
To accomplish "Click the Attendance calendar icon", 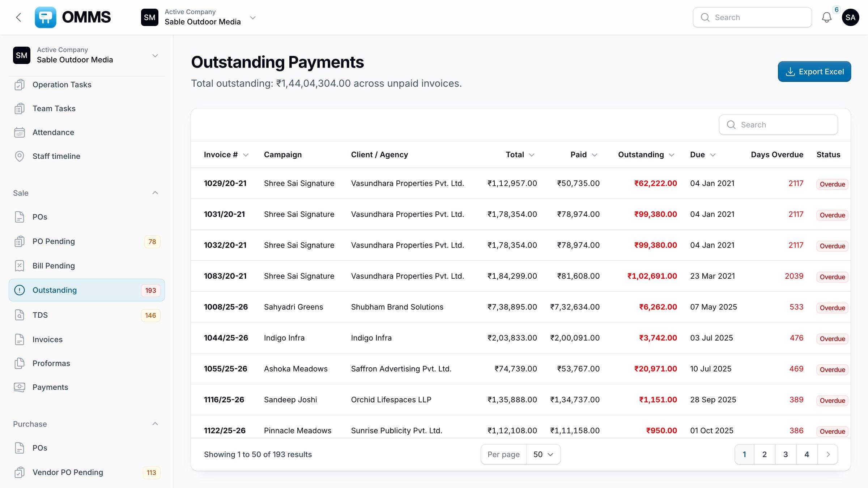I will click(x=20, y=132).
